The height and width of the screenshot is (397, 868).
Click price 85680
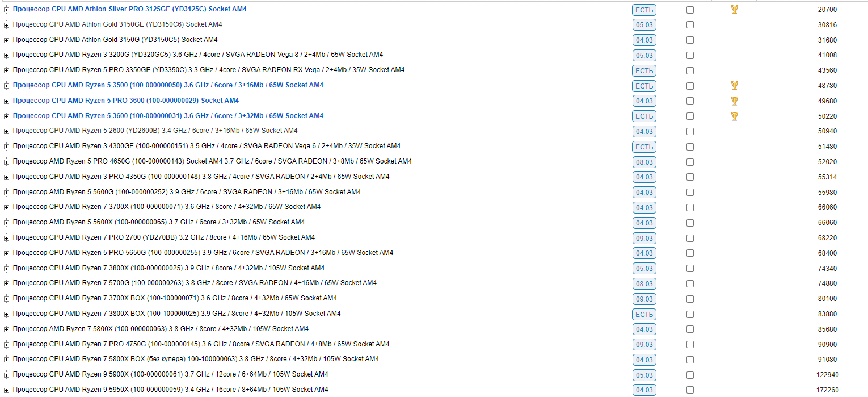click(827, 329)
